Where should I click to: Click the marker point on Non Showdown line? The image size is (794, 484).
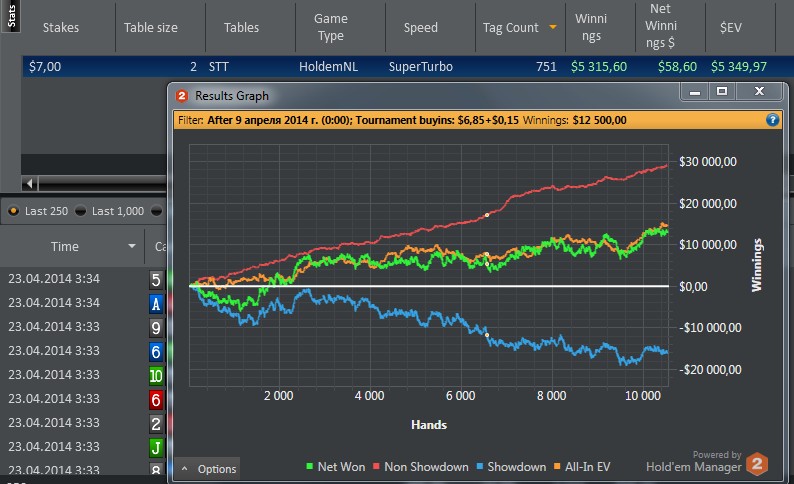487,215
